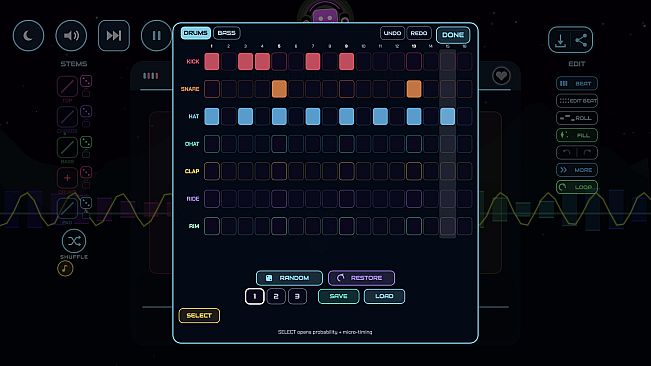Click the colored bars icon behind the editor
This screenshot has width=651, height=366.
pos(150,76)
